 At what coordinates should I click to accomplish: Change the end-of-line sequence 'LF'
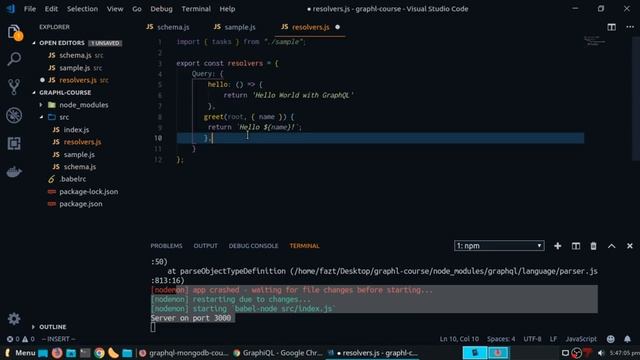tap(553, 339)
